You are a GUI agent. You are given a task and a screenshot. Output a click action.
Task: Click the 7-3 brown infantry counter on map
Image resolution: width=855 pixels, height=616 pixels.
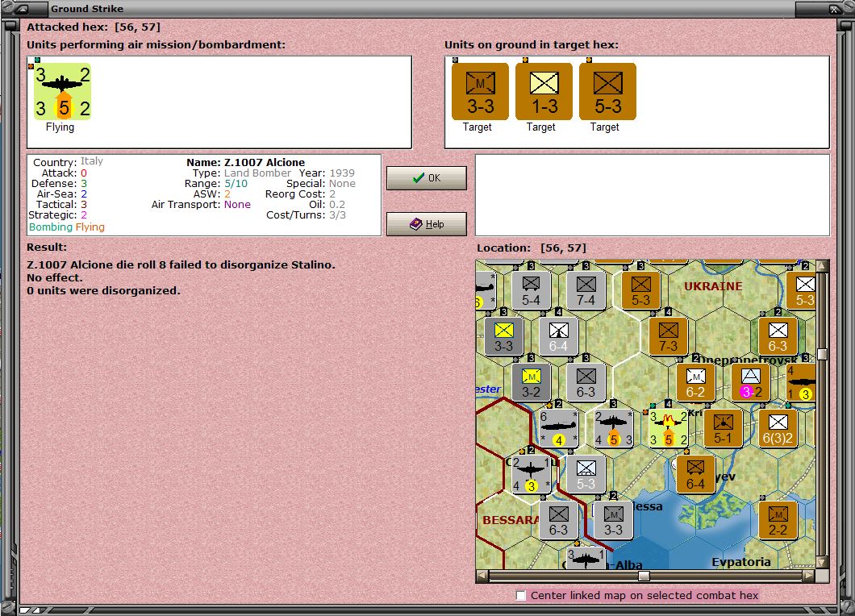(x=668, y=337)
